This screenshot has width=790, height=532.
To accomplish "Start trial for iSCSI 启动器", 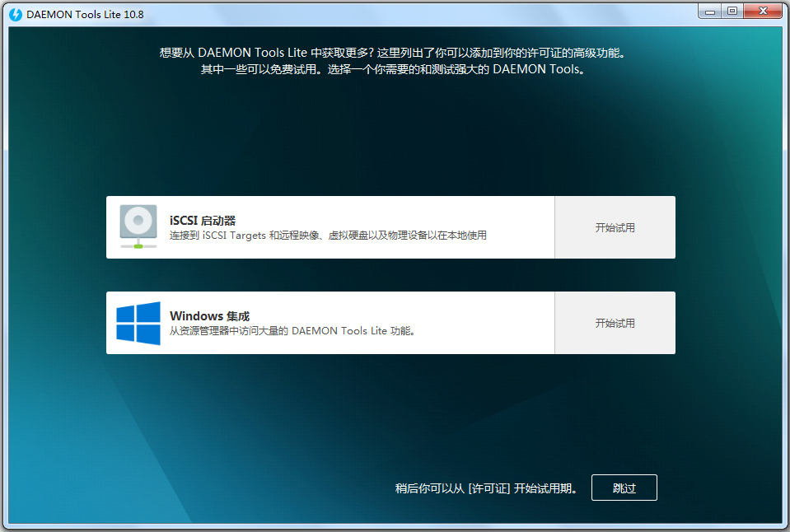I will (615, 228).
